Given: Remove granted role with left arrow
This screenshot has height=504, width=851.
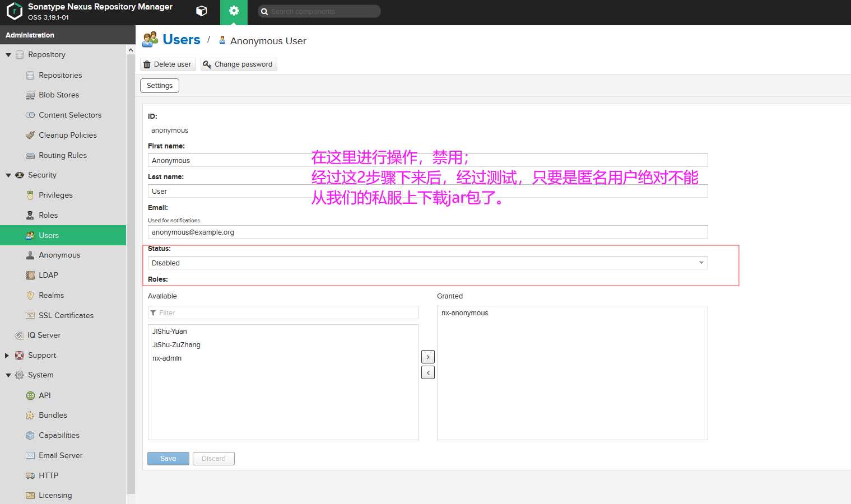Looking at the screenshot, I should [x=428, y=372].
